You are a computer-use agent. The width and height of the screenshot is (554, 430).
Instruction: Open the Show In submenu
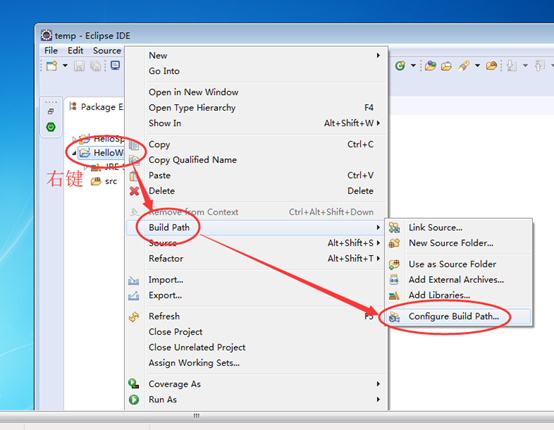257,123
